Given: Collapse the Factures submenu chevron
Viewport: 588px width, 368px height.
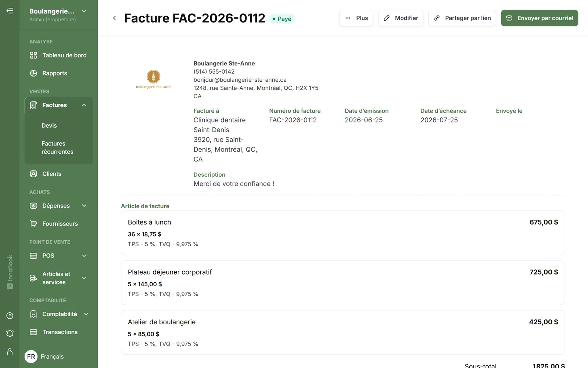Looking at the screenshot, I should tap(84, 105).
